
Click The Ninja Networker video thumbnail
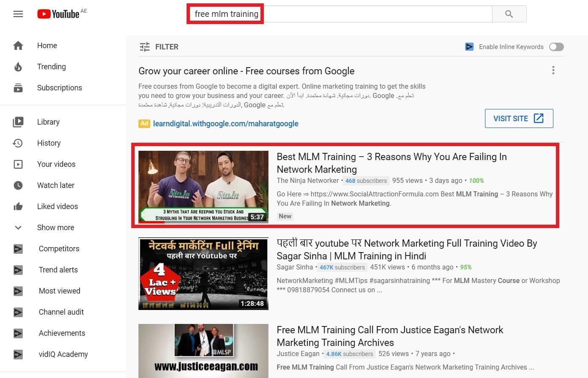(x=203, y=187)
